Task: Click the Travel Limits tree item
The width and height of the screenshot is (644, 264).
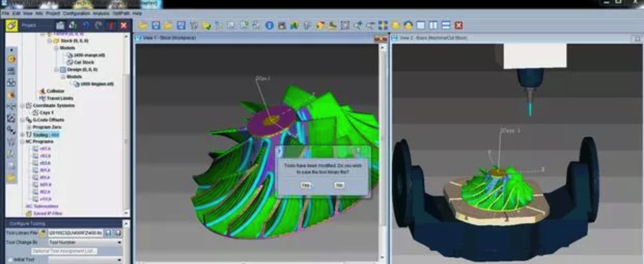Action: coord(60,98)
